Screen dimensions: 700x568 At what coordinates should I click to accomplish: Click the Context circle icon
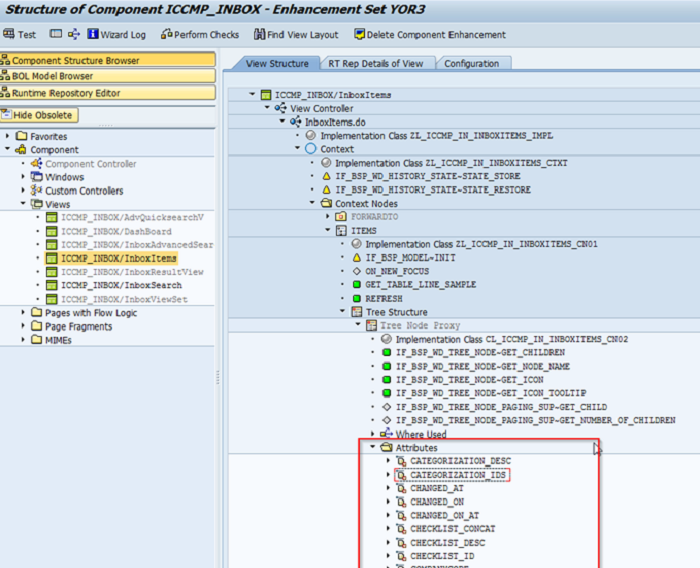pos(311,149)
